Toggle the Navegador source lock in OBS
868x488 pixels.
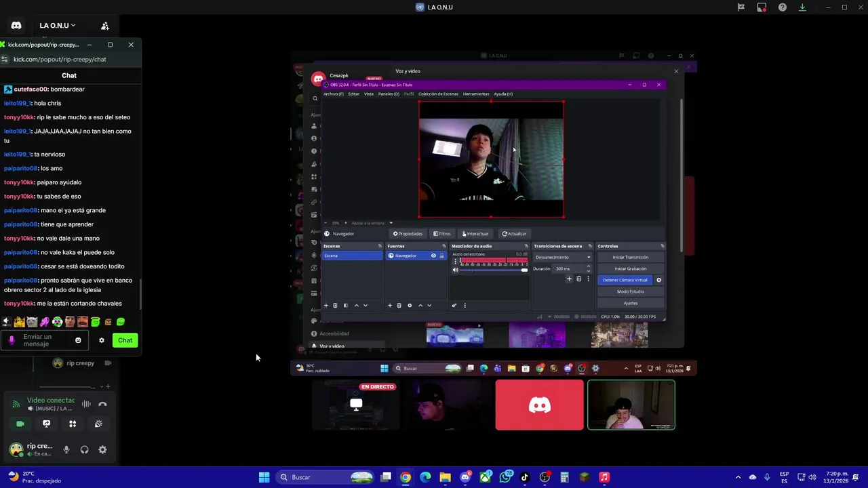click(x=441, y=256)
